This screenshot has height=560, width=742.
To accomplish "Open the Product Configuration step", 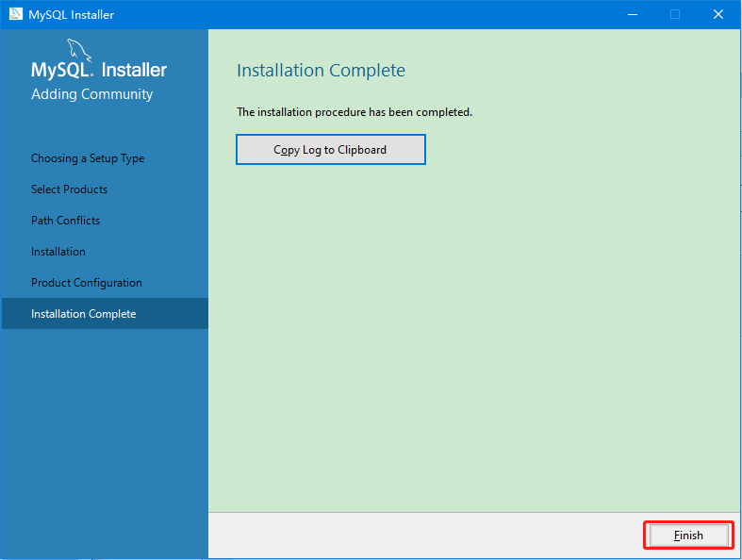I will (87, 283).
